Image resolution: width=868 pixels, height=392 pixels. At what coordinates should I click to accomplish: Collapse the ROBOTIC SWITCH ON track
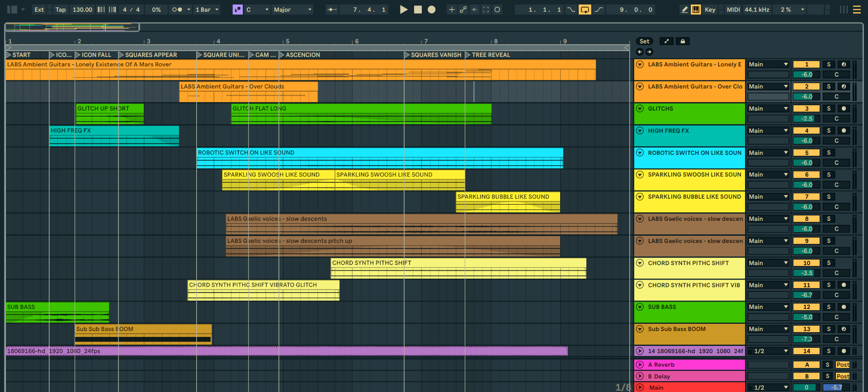(x=640, y=153)
